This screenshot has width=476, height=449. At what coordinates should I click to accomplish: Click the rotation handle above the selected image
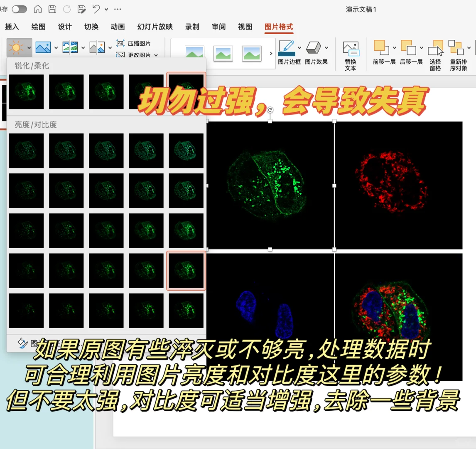[x=270, y=110]
